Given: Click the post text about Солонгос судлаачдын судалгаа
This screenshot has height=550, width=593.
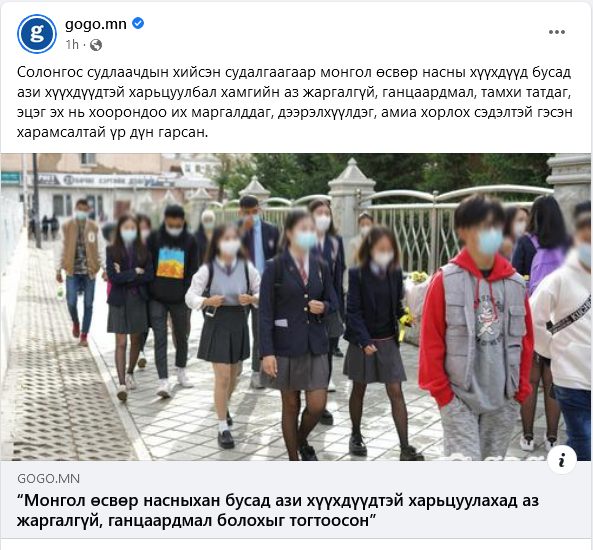Looking at the screenshot, I should (294, 102).
